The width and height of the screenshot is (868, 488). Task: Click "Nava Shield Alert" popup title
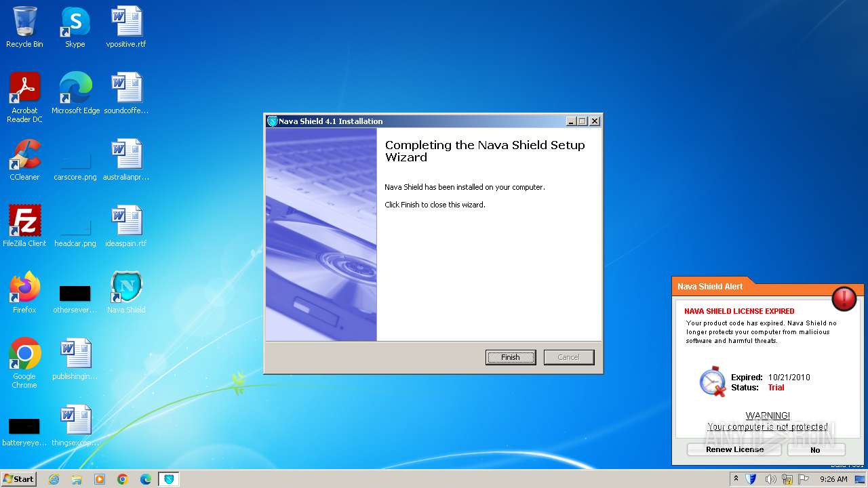tap(710, 287)
